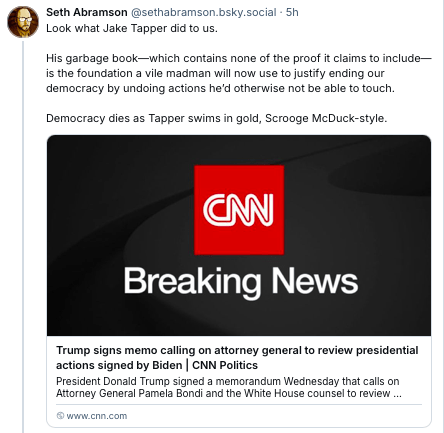
Task: Open the @sethabramson.bsky.social handle link
Action: [204, 12]
